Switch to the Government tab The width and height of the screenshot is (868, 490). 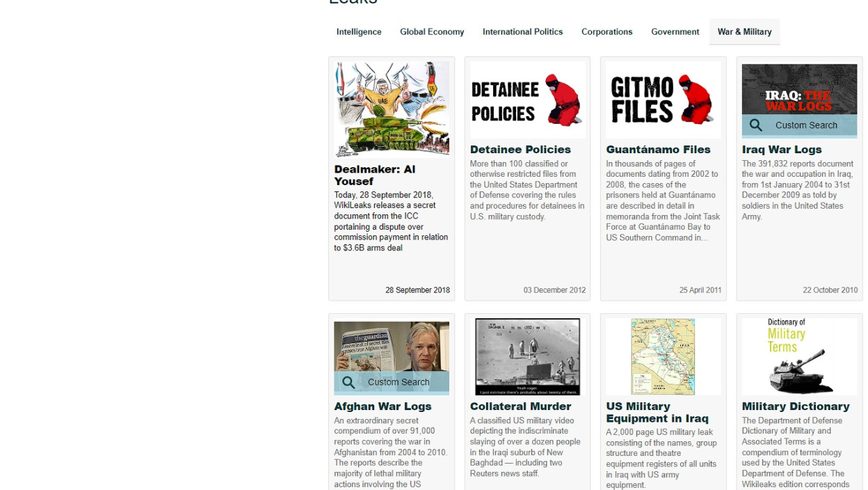coord(675,32)
